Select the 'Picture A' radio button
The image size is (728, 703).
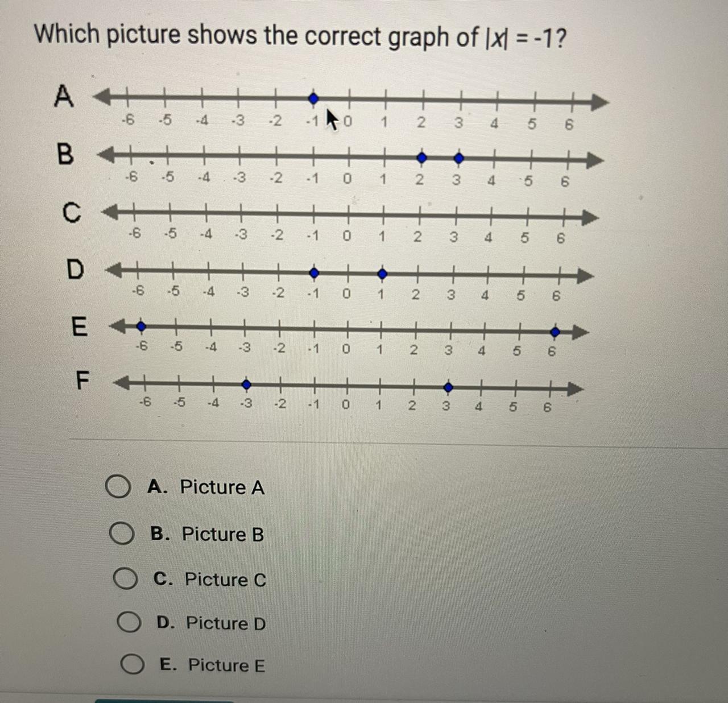[x=118, y=487]
